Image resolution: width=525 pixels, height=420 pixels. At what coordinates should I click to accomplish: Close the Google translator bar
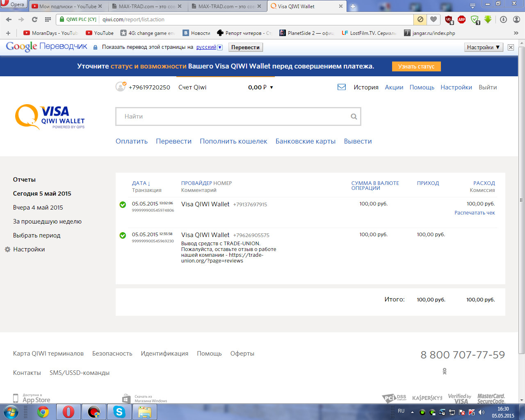tap(511, 47)
